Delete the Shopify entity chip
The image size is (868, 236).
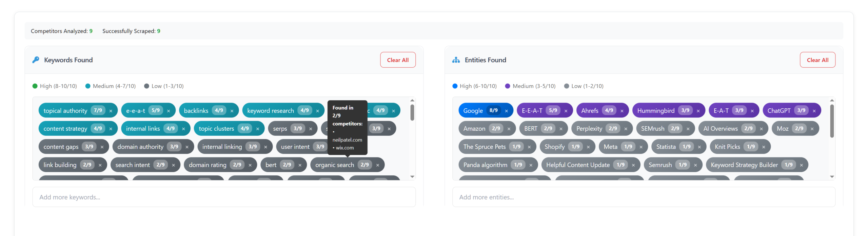[588, 147]
